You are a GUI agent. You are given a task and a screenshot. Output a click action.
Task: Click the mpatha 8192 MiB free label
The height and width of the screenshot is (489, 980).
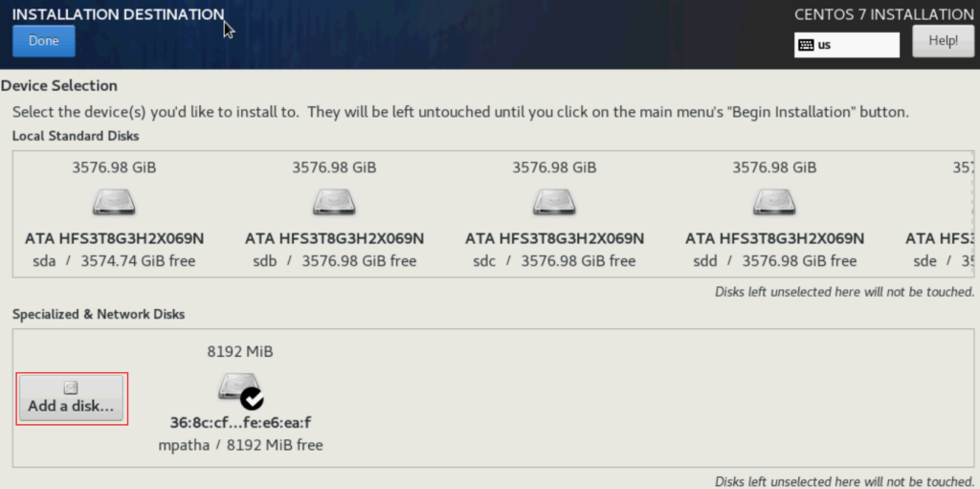click(x=240, y=445)
